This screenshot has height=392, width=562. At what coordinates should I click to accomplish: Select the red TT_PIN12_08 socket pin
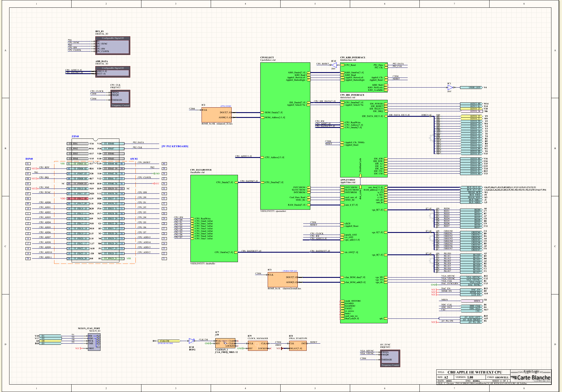tap(78, 198)
